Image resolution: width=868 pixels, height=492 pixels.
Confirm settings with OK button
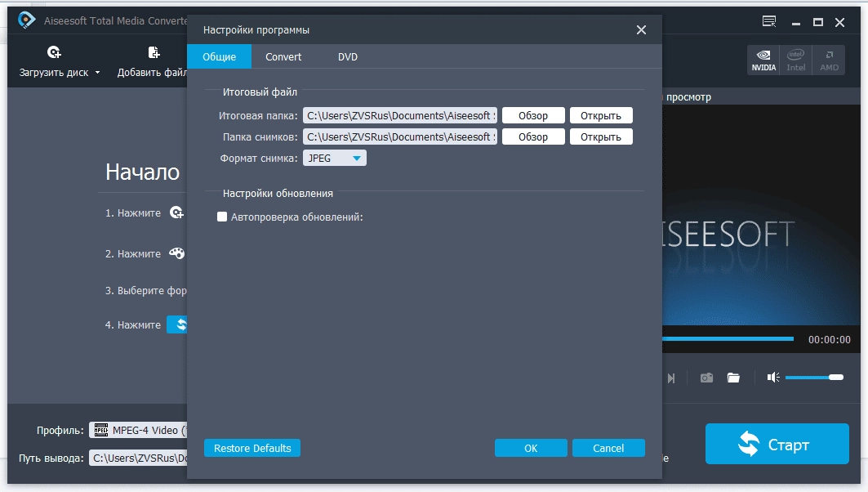coord(531,448)
